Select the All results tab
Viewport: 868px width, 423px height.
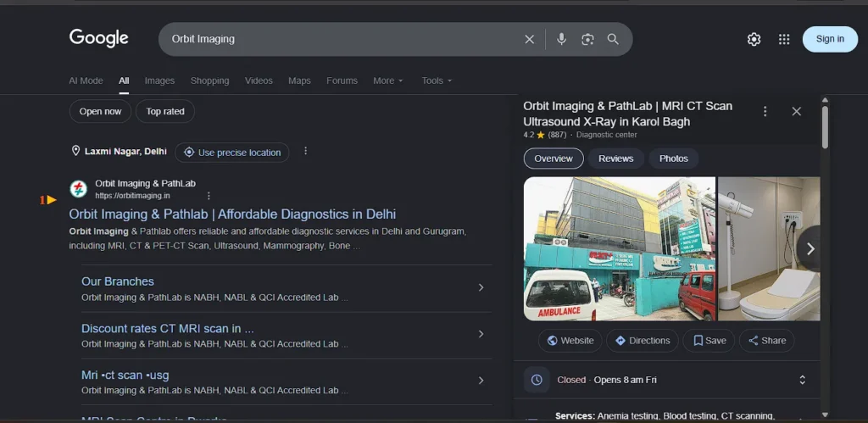(124, 81)
